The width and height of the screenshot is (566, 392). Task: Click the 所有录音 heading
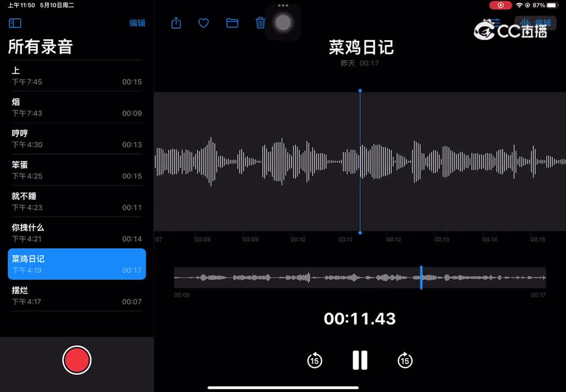(x=40, y=47)
